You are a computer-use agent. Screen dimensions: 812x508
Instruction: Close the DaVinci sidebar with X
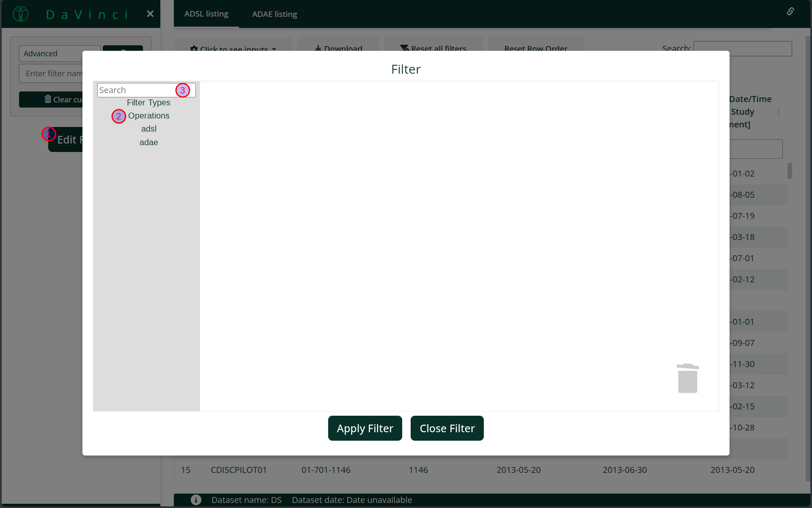[x=150, y=14]
